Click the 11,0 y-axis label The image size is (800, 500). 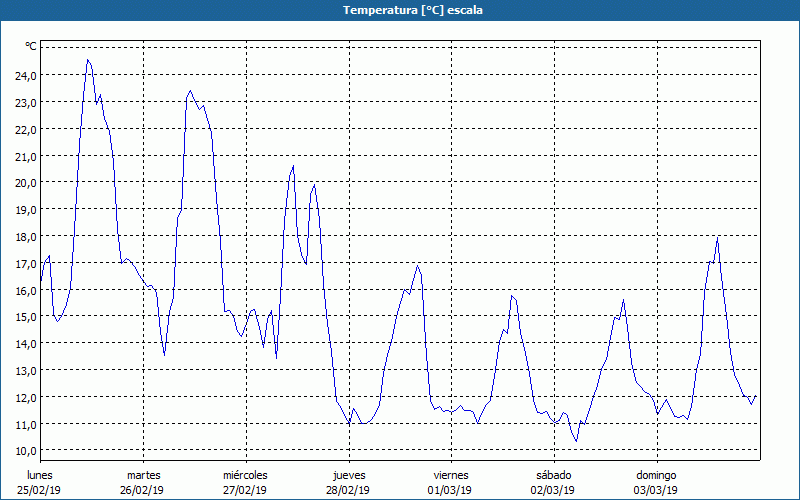click(x=26, y=424)
